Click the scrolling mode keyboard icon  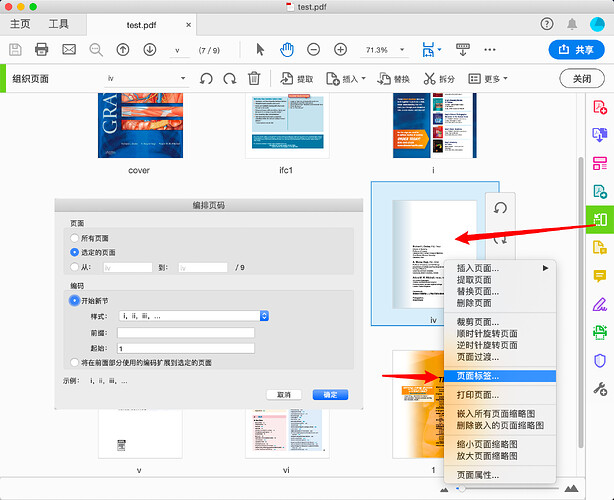click(462, 50)
